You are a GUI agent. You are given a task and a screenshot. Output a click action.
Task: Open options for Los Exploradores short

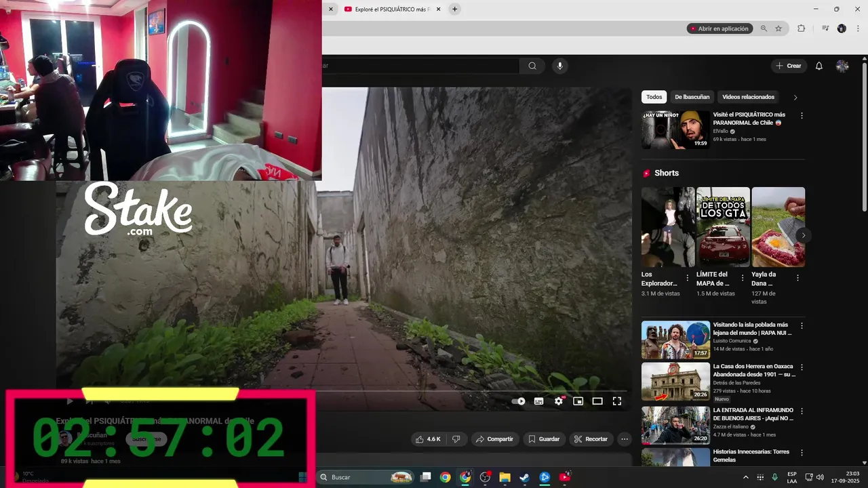[x=688, y=278]
